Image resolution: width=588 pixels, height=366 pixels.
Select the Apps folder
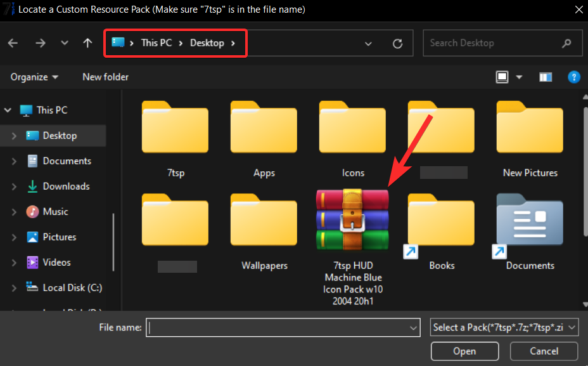(264, 139)
